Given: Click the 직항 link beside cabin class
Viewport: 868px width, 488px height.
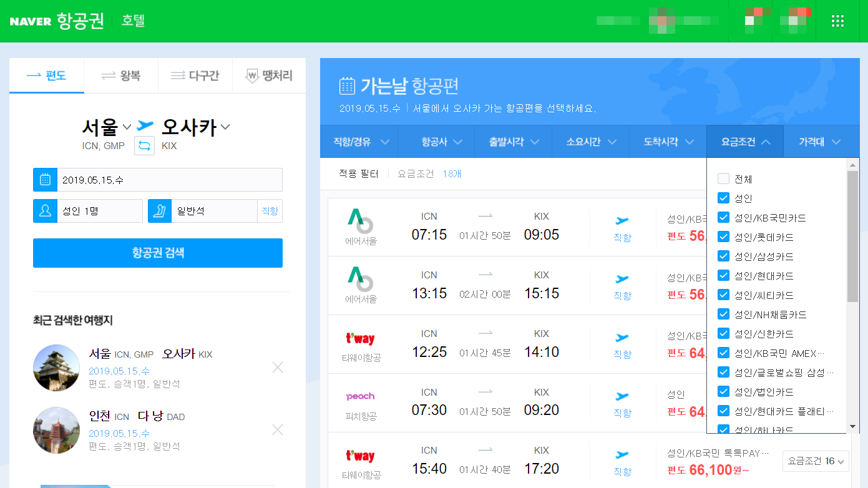Looking at the screenshot, I should (271, 210).
